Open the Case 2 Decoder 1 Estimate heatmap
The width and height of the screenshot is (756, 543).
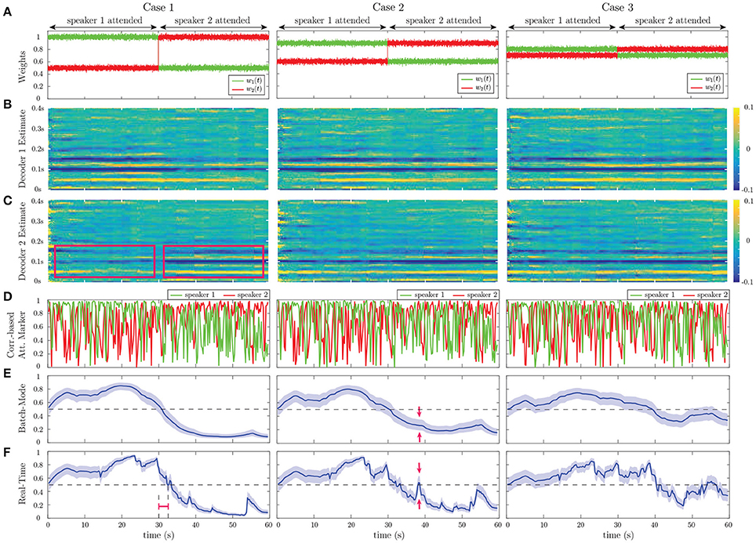[387, 149]
